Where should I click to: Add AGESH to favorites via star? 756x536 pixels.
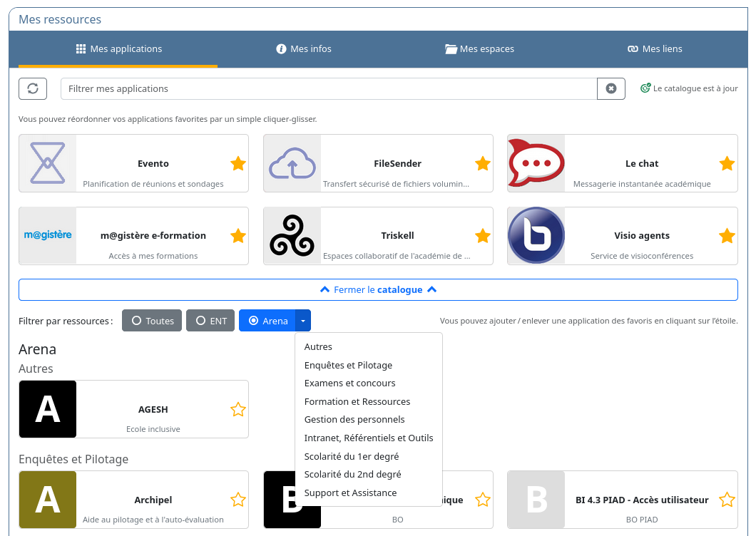click(238, 409)
